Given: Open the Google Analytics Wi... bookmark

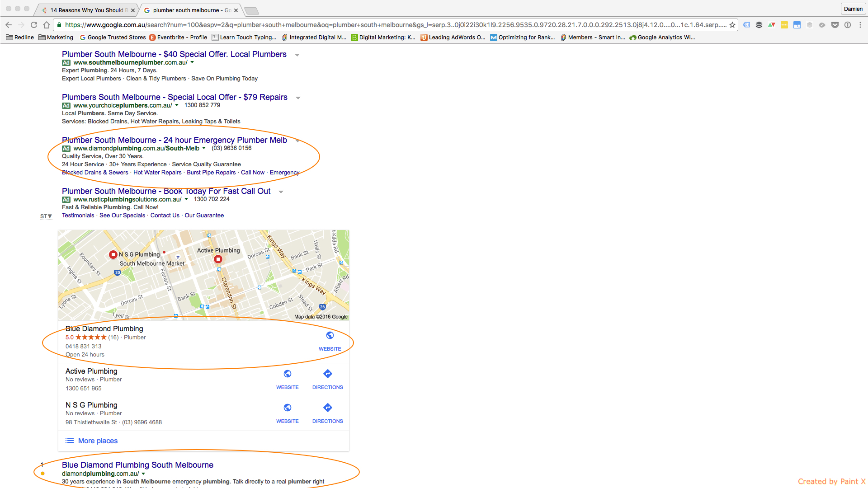Looking at the screenshot, I should (x=662, y=38).
